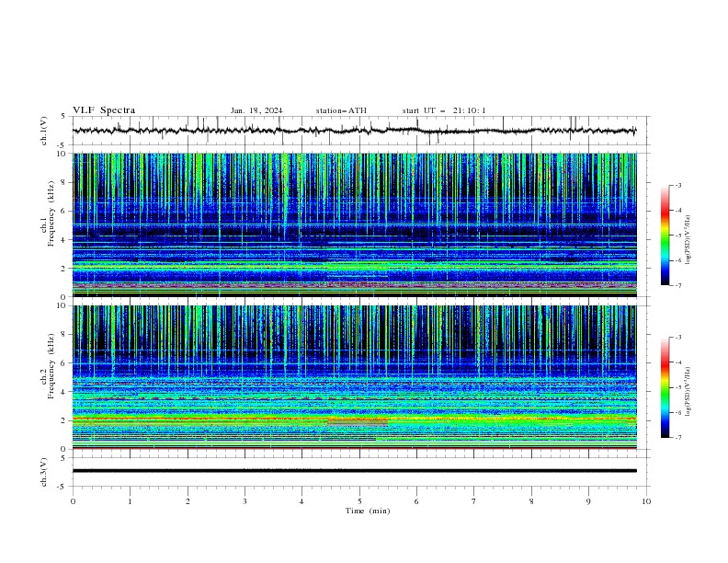The height and width of the screenshot is (563, 728).
Task: Click the '-7' tick on ch.1 color bar
Action: pyautogui.click(x=678, y=285)
